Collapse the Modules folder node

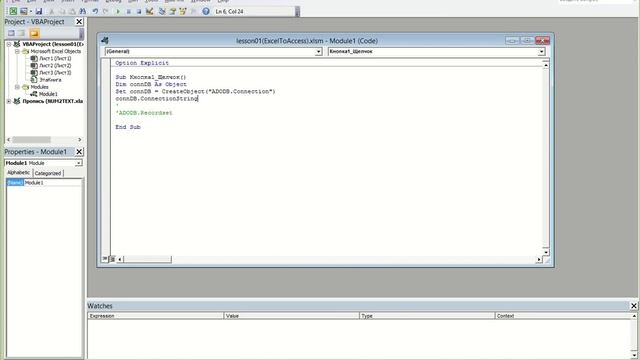point(17,87)
